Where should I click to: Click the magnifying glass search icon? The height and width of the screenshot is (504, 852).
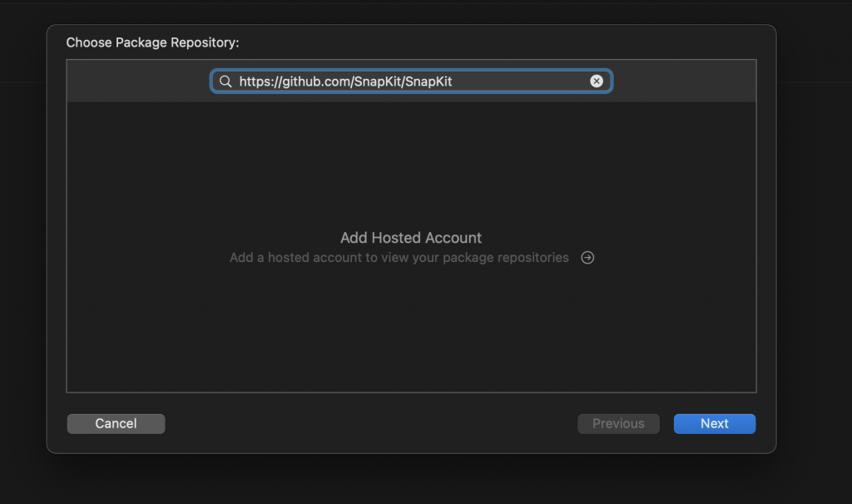point(225,82)
